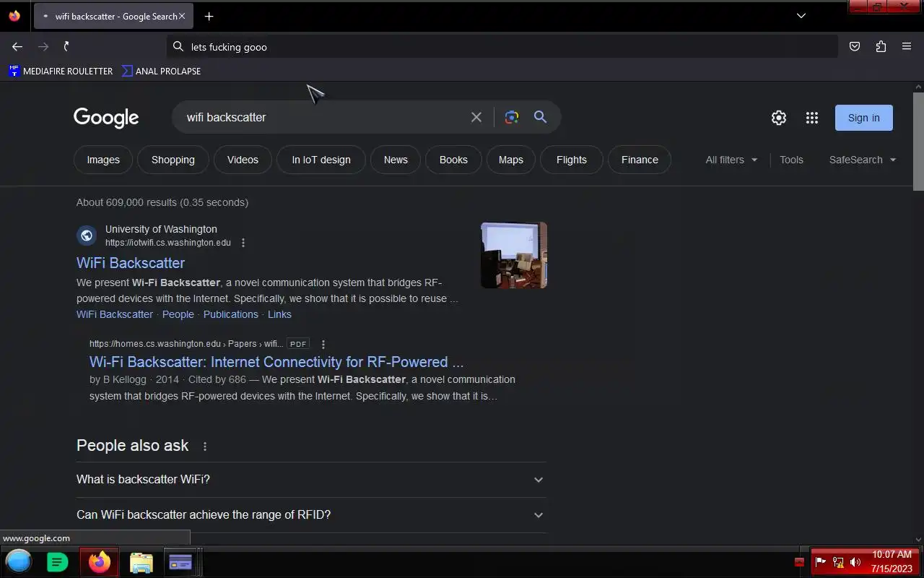The image size is (924, 578).
Task: Open the Extensions puzzle icon
Action: (881, 46)
